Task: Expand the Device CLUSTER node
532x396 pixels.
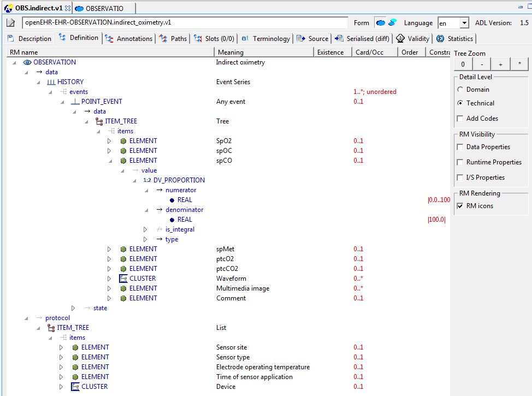Action: point(61,387)
